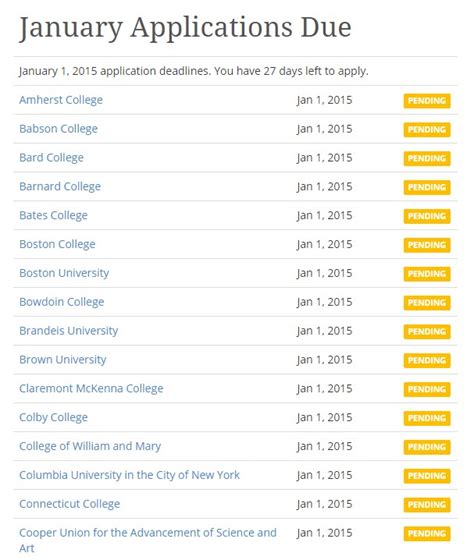The image size is (474, 560).
Task: Open the Colby College link
Action: point(53,418)
